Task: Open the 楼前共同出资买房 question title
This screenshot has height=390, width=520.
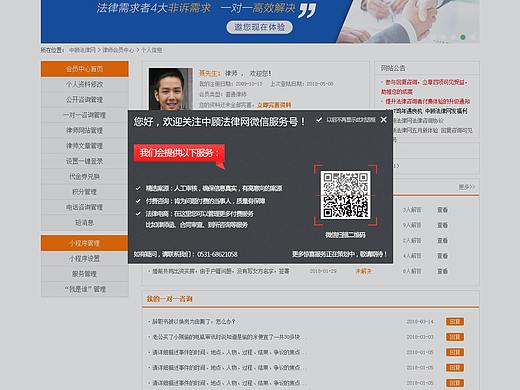Action: pos(221,271)
